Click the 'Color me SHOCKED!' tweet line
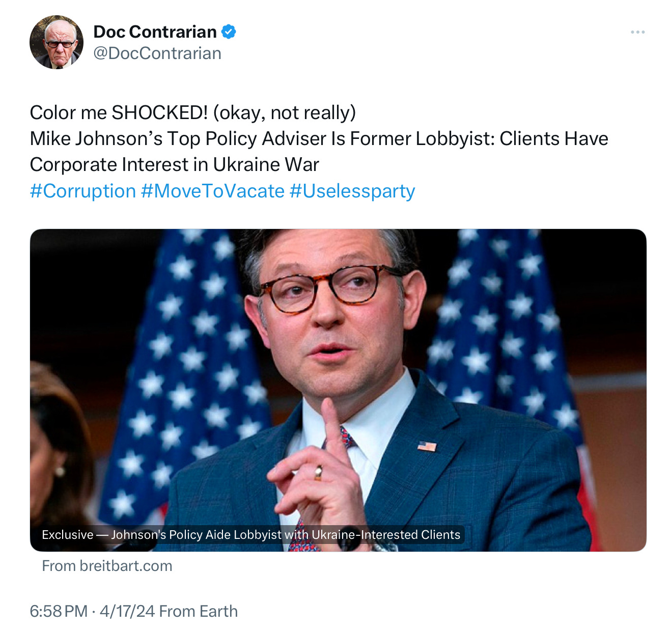 click(193, 112)
